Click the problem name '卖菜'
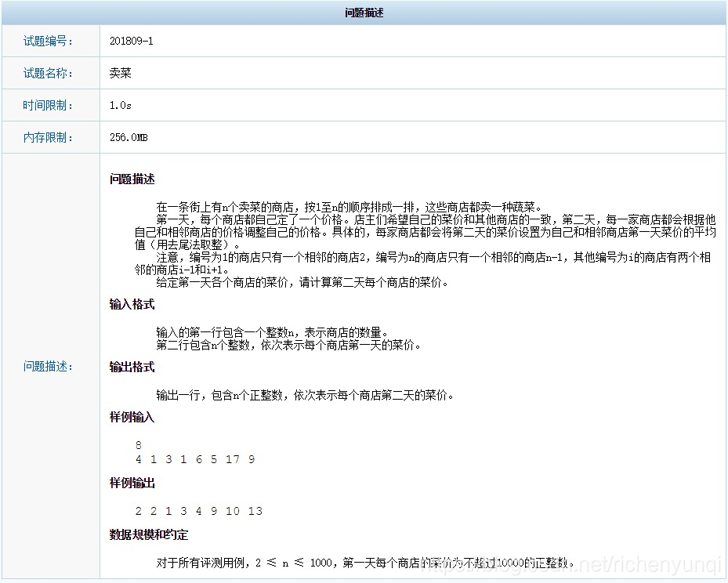This screenshot has height=583, width=728. [x=120, y=73]
